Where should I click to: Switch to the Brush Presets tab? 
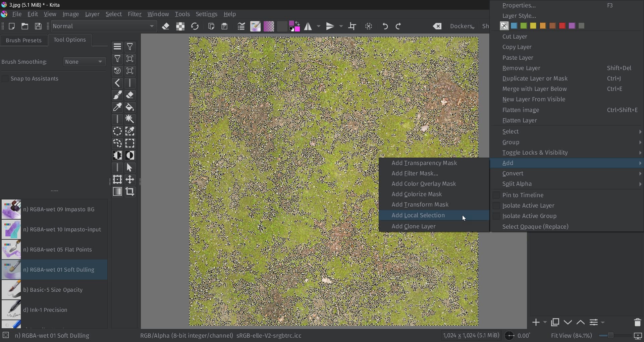coord(23,40)
